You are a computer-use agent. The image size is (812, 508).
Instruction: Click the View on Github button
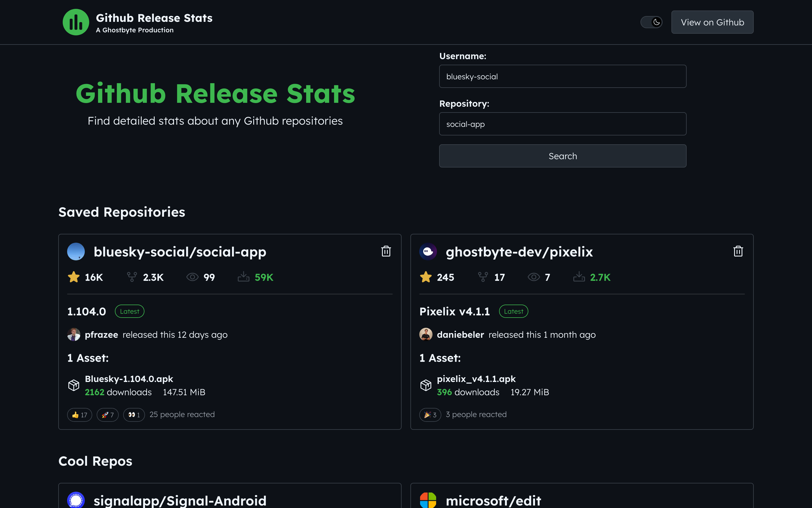[712, 22]
